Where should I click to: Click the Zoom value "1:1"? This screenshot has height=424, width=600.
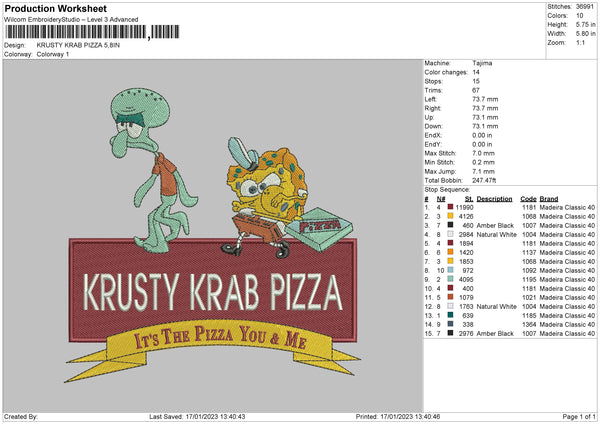[x=580, y=42]
